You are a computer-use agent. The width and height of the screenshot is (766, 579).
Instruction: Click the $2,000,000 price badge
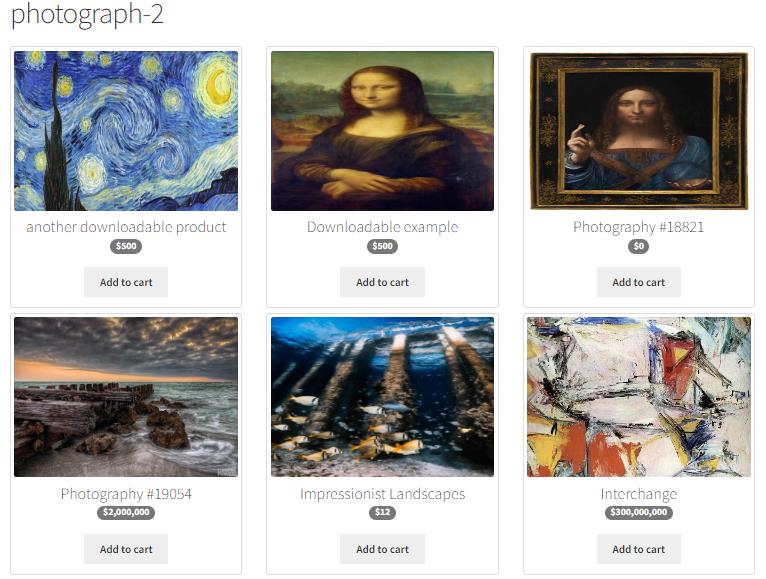[x=126, y=512]
